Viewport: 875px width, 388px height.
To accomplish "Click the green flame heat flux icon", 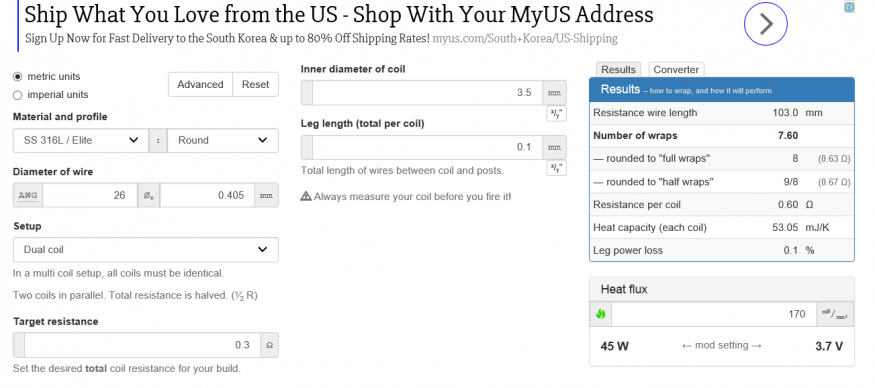I will pyautogui.click(x=600, y=314).
